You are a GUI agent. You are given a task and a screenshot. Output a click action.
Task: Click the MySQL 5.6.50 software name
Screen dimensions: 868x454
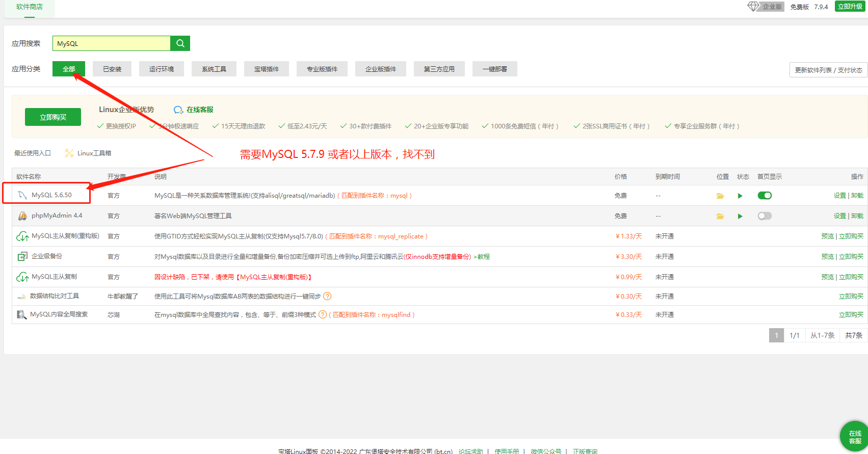(51, 195)
